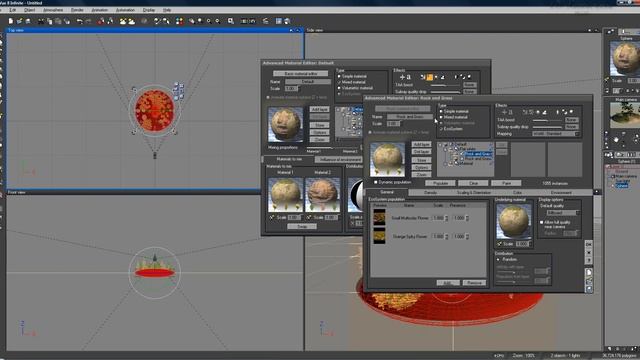Adjust the TAA boost slider in Rock and Grass editor
The width and height of the screenshot is (640, 360).
(547, 120)
